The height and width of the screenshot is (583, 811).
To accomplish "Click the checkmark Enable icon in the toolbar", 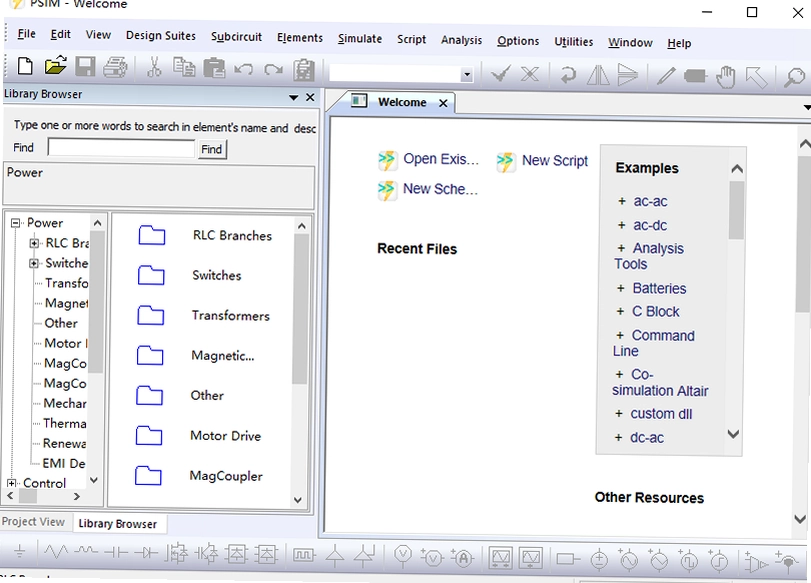I will point(501,74).
